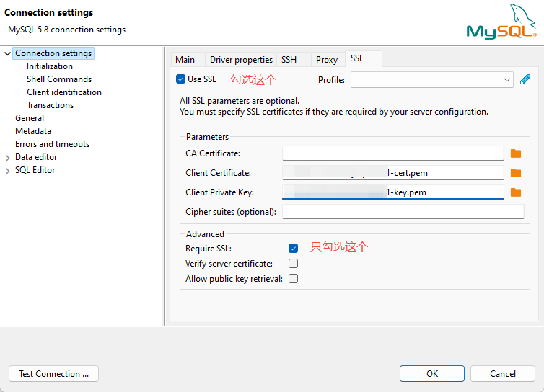
Task: Expand the Data editor tree node
Action: (7, 157)
